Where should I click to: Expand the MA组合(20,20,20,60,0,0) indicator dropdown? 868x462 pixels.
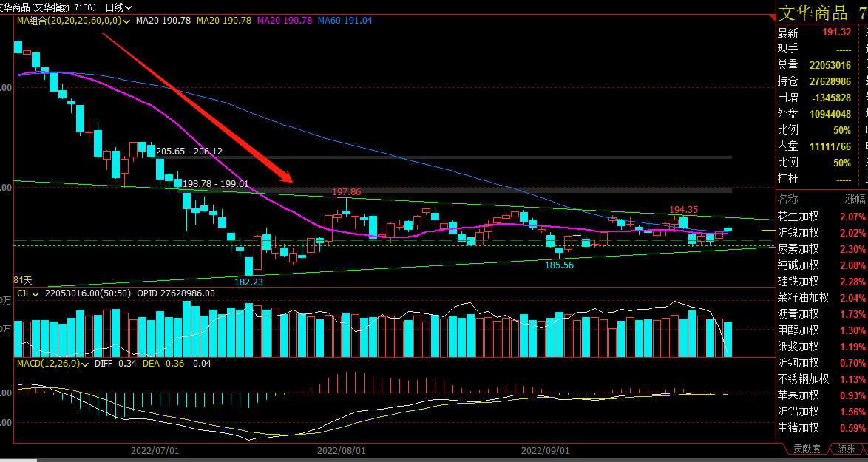73,21
